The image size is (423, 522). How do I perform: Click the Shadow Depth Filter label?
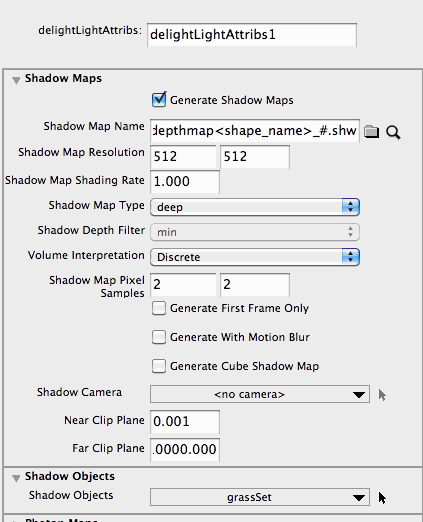[x=91, y=230]
